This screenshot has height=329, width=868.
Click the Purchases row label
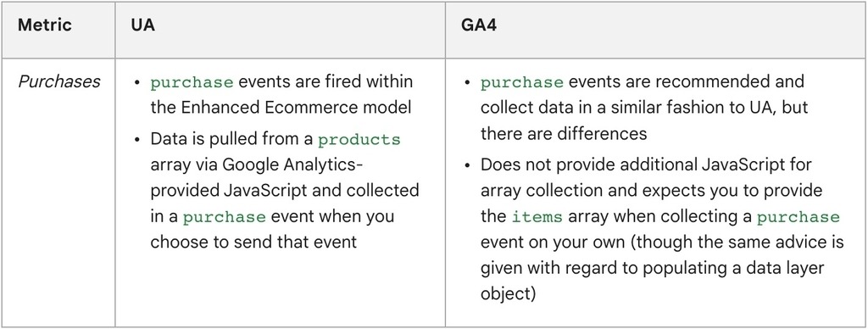59,82
